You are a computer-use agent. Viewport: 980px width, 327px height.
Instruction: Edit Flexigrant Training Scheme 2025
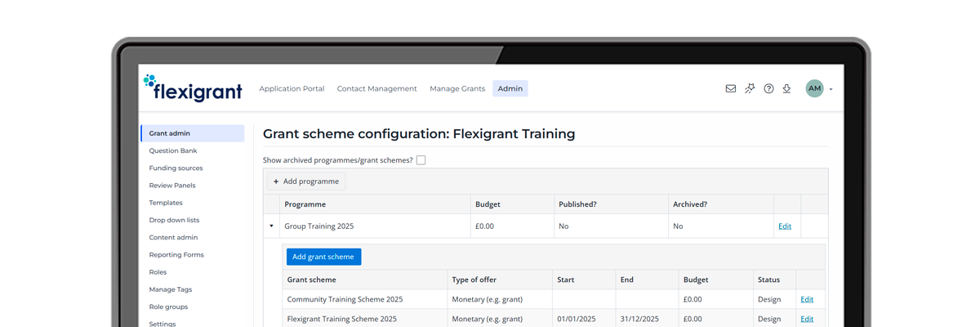pos(807,319)
